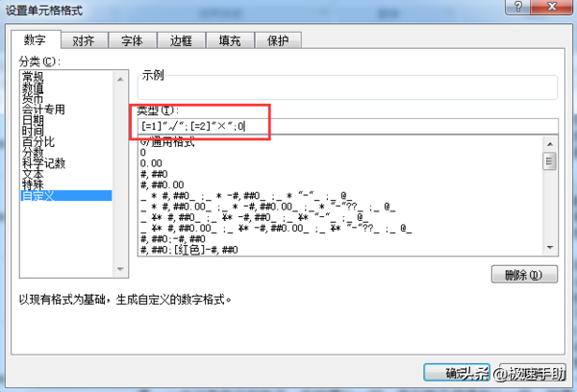Screen dimensions: 577x392
Task: Select the 会计专用 category
Action: (x=43, y=109)
